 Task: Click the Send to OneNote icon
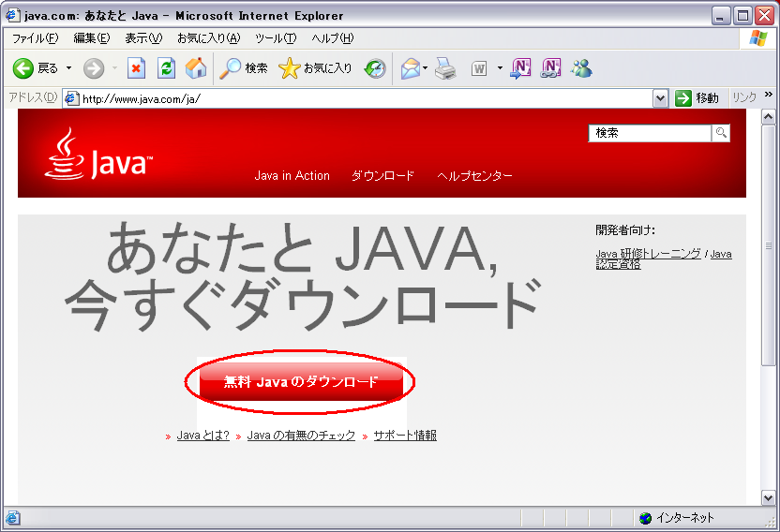click(x=521, y=68)
